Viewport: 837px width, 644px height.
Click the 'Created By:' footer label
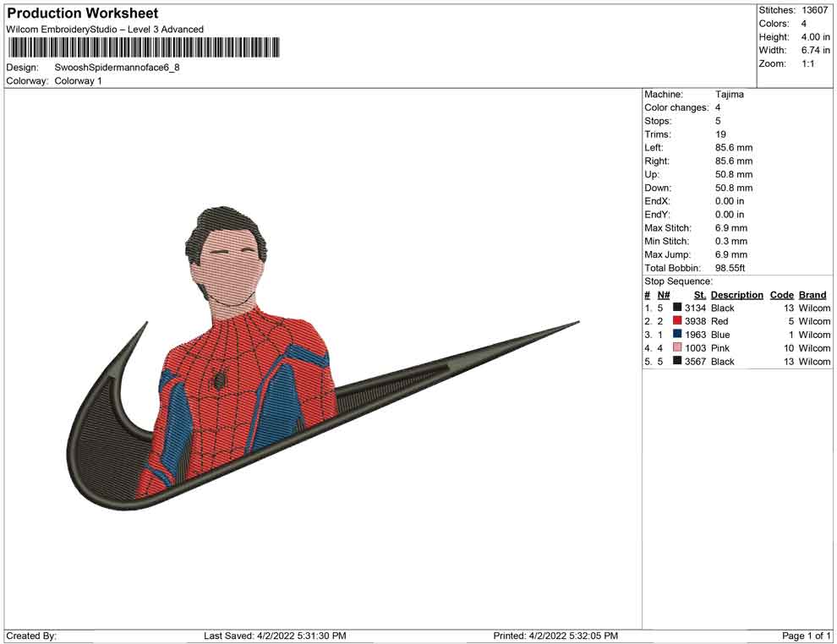pyautogui.click(x=31, y=636)
